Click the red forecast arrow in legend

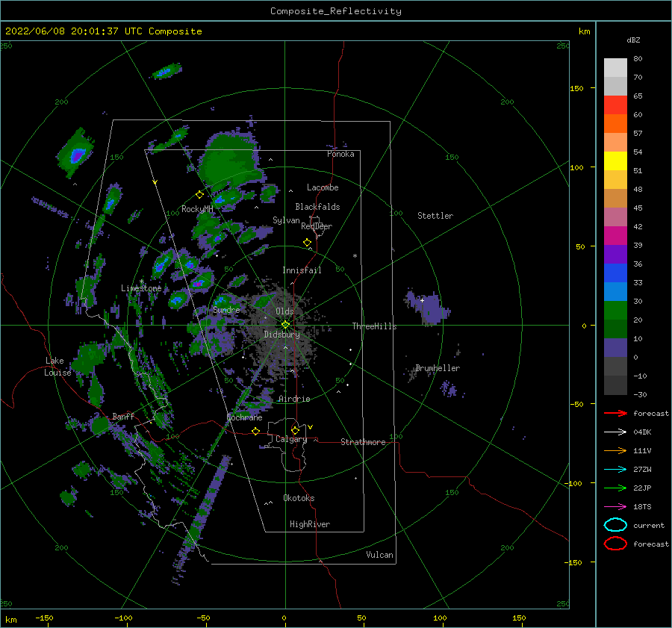tap(615, 413)
